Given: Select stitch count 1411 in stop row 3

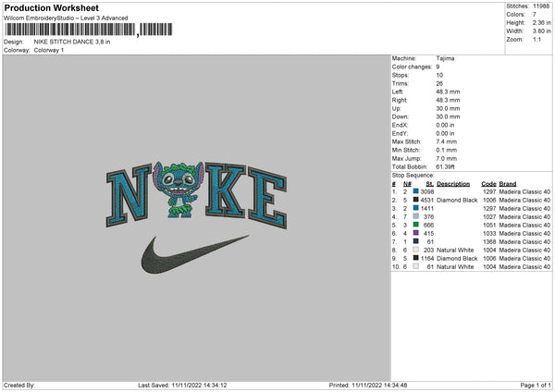Looking at the screenshot, I should (x=426, y=208).
